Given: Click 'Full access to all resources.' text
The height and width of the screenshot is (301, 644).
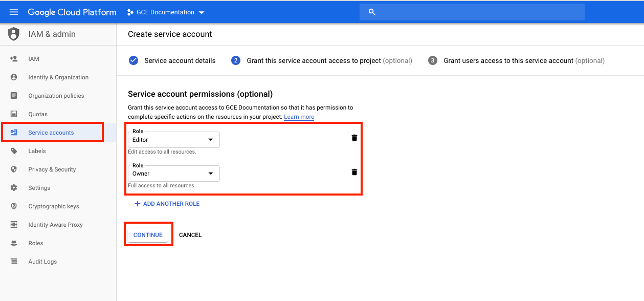Looking at the screenshot, I should pos(162,186).
